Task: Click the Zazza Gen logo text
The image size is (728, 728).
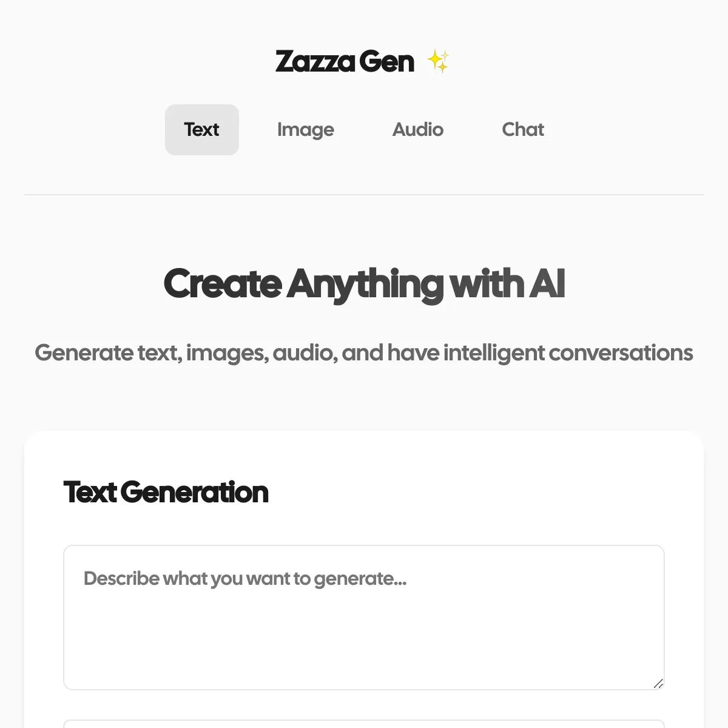Action: [x=345, y=61]
